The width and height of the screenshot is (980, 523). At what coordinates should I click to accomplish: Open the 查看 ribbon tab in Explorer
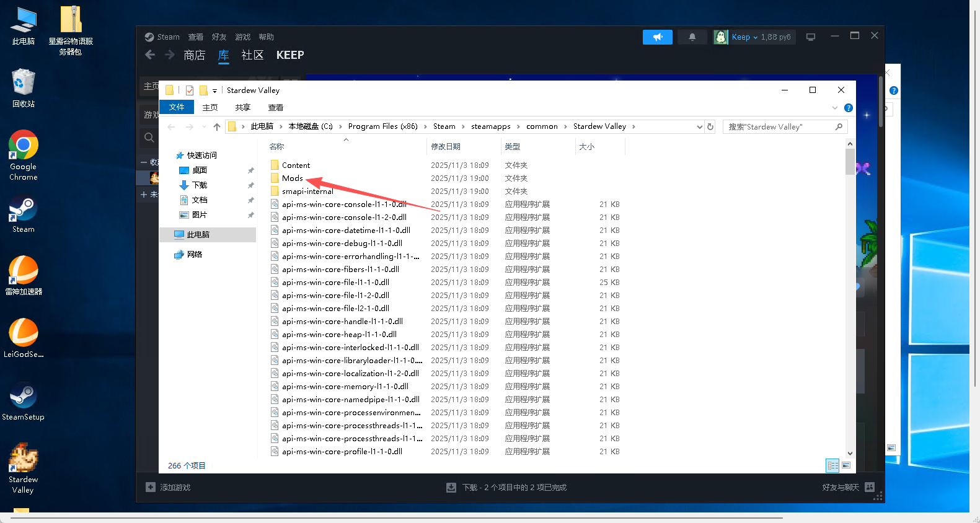coord(275,108)
